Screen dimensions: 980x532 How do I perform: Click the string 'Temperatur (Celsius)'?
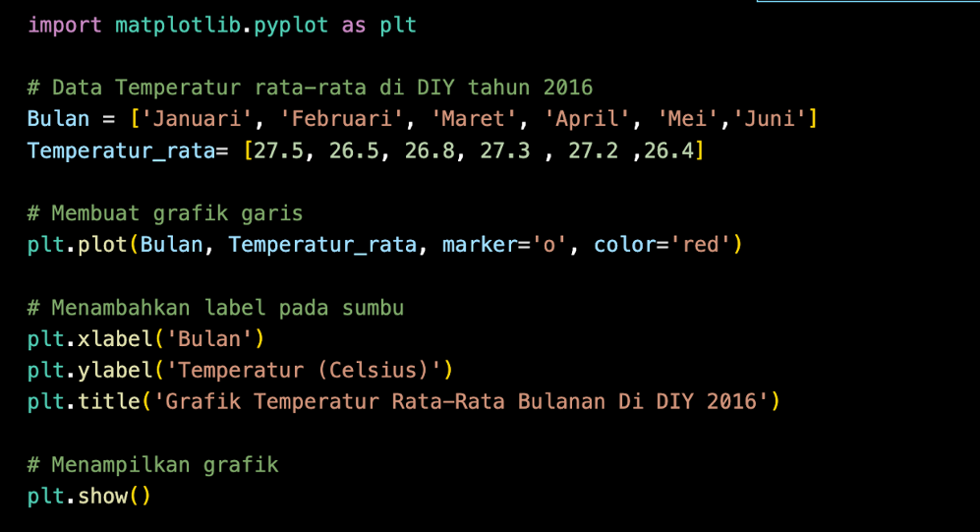click(x=304, y=370)
